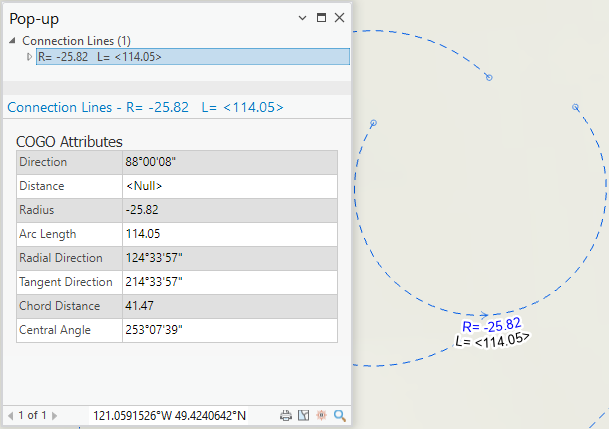Expand the R= -25.82 tree item arrow

pyautogui.click(x=29, y=57)
